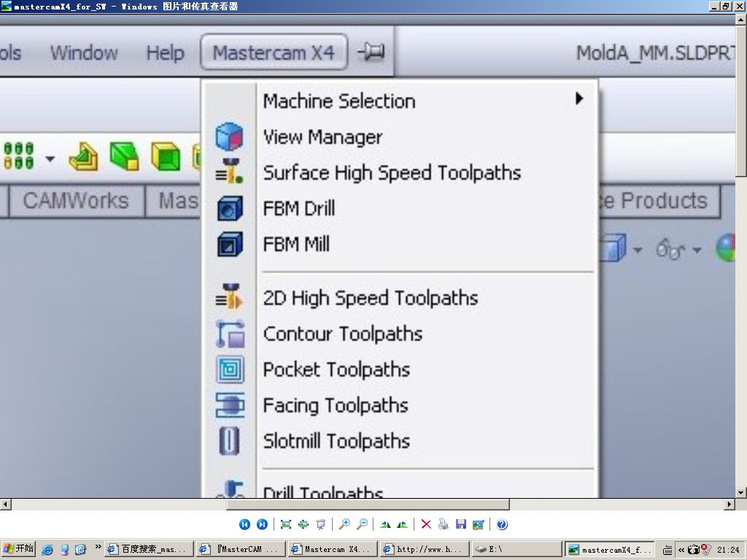Open the Window menu
Screen dimensions: 747x560
(x=84, y=52)
